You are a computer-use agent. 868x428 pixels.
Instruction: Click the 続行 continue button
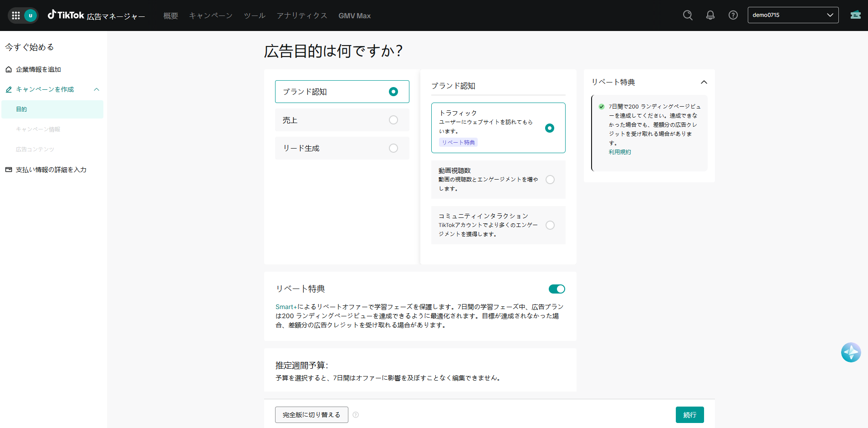tap(689, 415)
